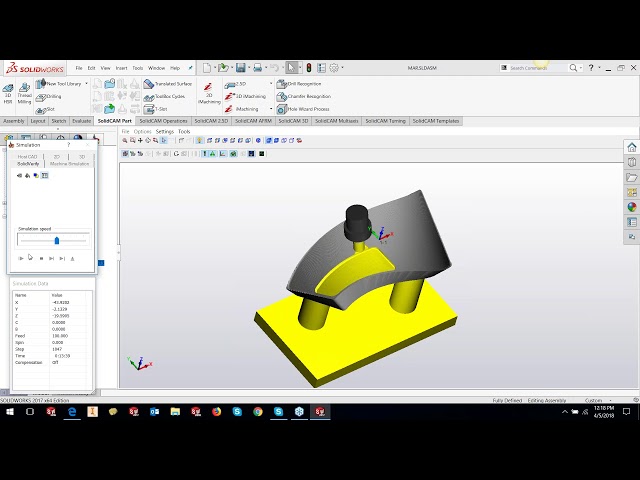The image size is (640, 480).
Task: Click the SolidWorks Help question mark button
Action: pyautogui.click(x=591, y=68)
